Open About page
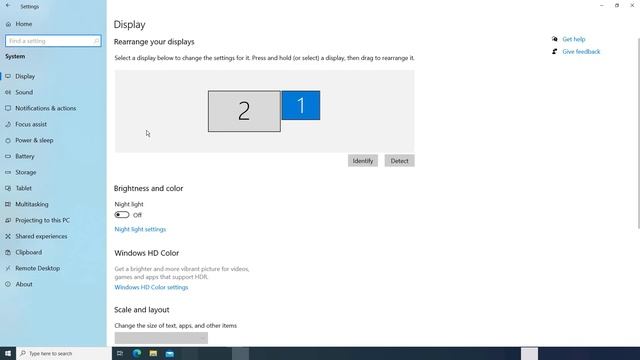 tap(24, 284)
